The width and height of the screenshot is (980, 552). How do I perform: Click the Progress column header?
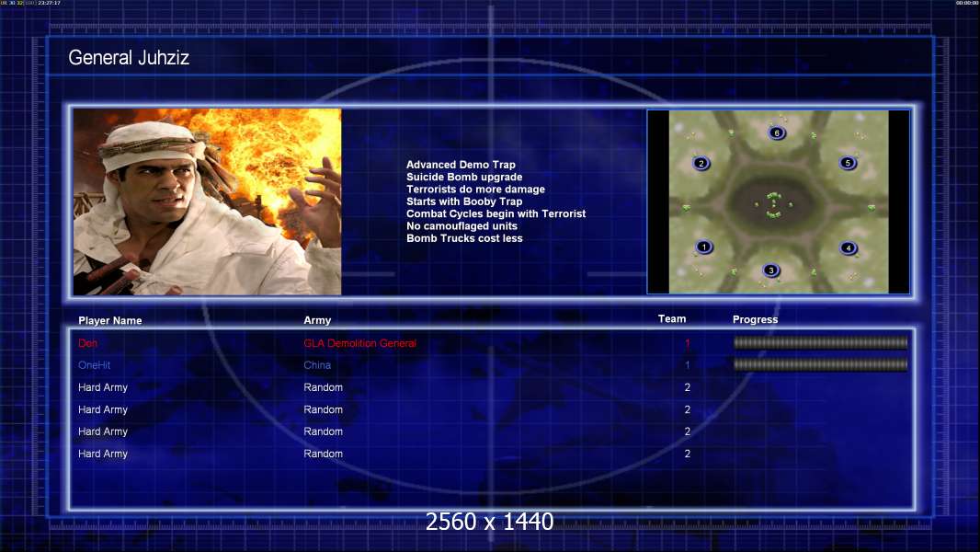(x=755, y=320)
